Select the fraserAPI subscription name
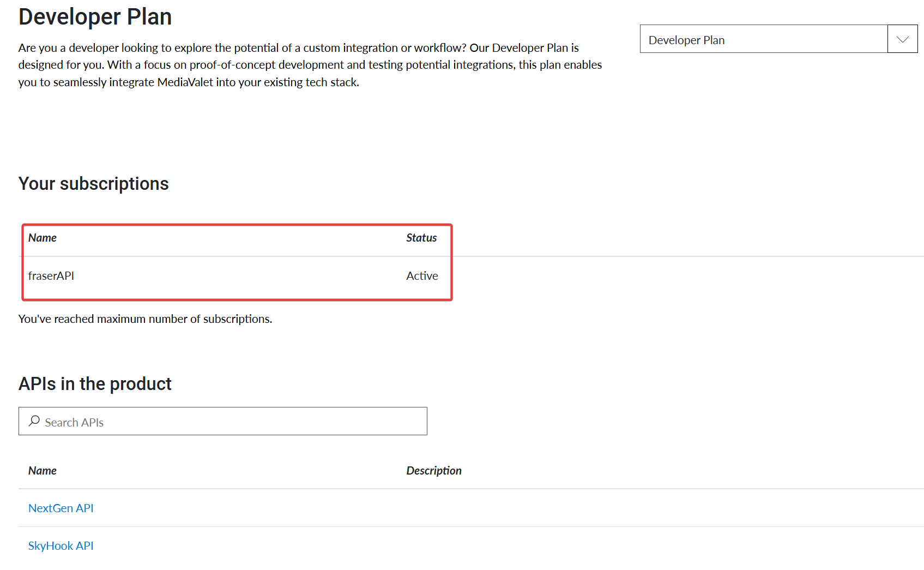 (x=51, y=276)
